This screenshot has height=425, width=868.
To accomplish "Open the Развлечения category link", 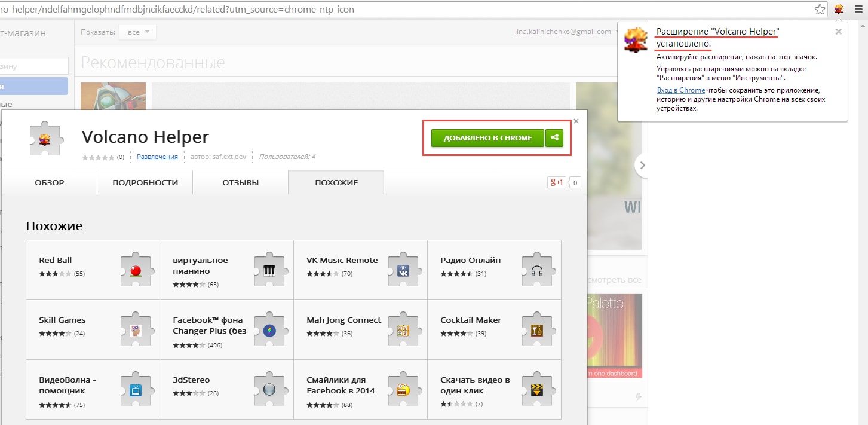I will [157, 157].
